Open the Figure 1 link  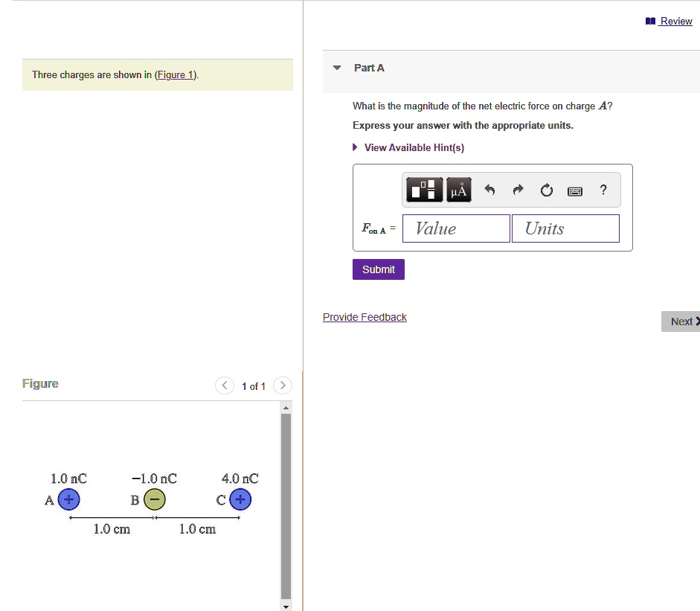click(x=176, y=74)
